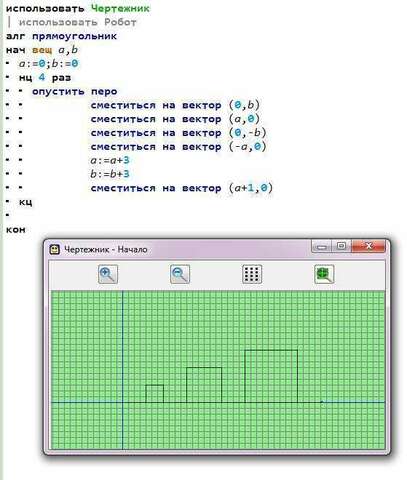The width and height of the screenshot is (407, 480).
Task: Place cursor at 'a:=a+3' statement
Action: (110, 160)
